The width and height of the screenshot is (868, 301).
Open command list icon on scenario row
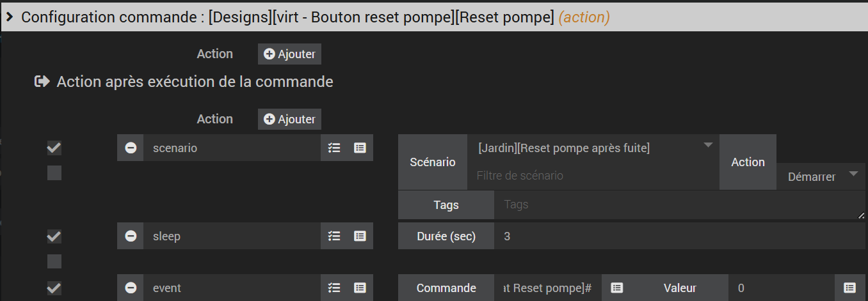click(x=360, y=148)
